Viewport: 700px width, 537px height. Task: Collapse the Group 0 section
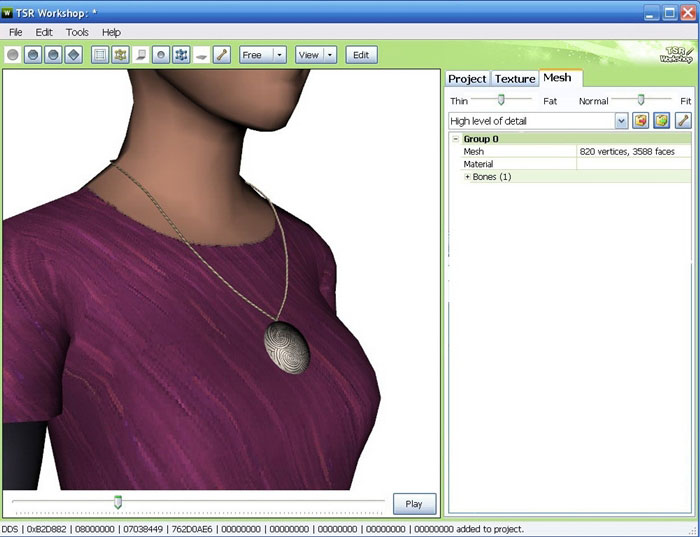click(455, 139)
